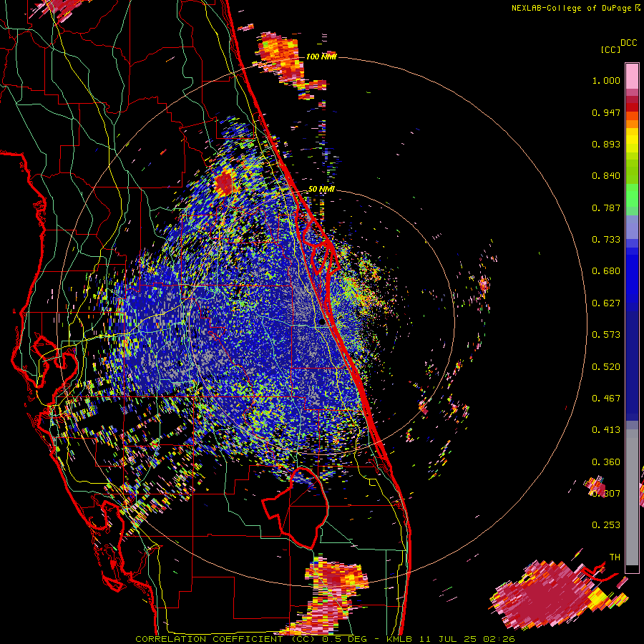This screenshot has height=644, width=644.
Task: Click the 100 NMI range ring label
Action: point(321,57)
